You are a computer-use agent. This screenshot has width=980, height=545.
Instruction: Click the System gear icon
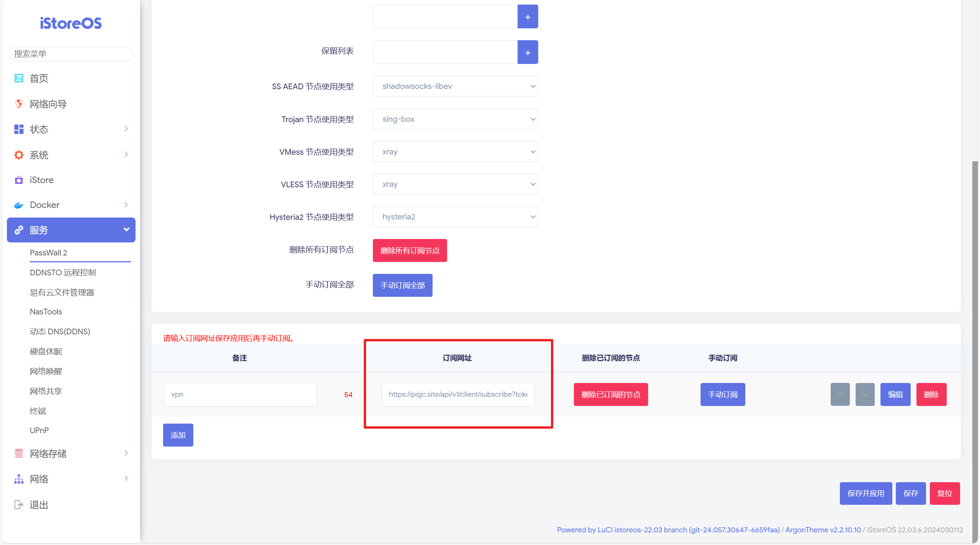[18, 155]
